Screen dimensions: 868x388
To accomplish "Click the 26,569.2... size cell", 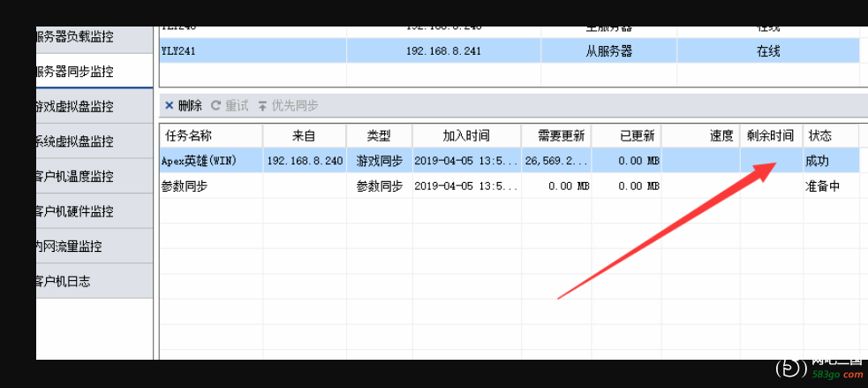I will coord(556,160).
